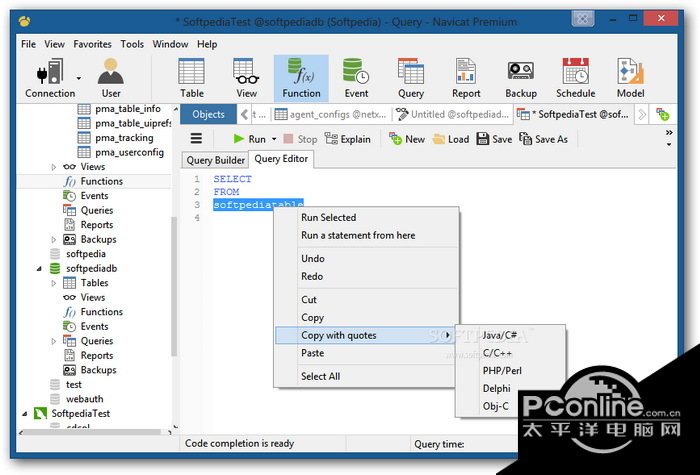The image size is (700, 475).
Task: Open the Query toolbar icon
Action: [x=411, y=78]
